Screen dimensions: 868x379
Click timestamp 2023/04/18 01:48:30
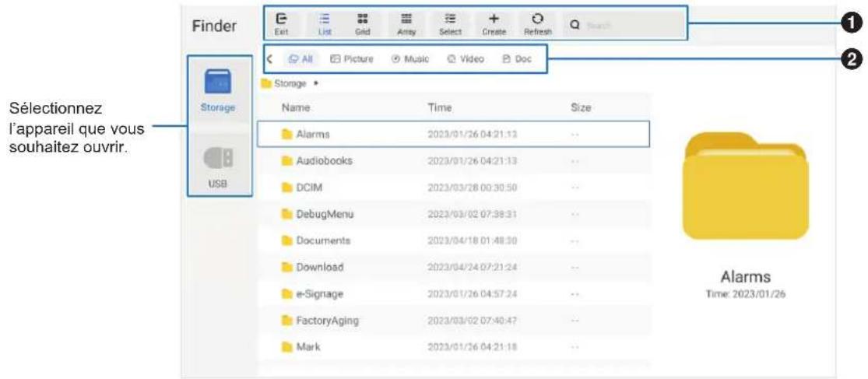pyautogui.click(x=473, y=240)
